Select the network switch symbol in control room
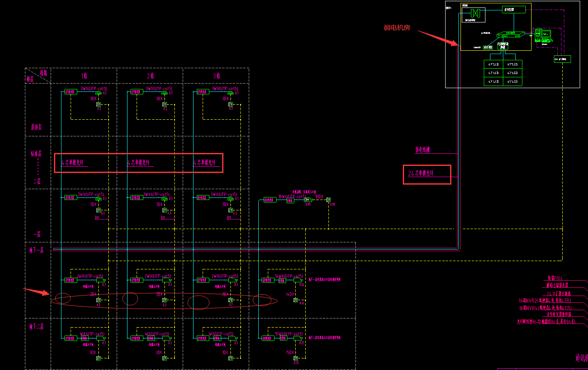Image resolution: width=588 pixels, height=370 pixels. coord(510,35)
